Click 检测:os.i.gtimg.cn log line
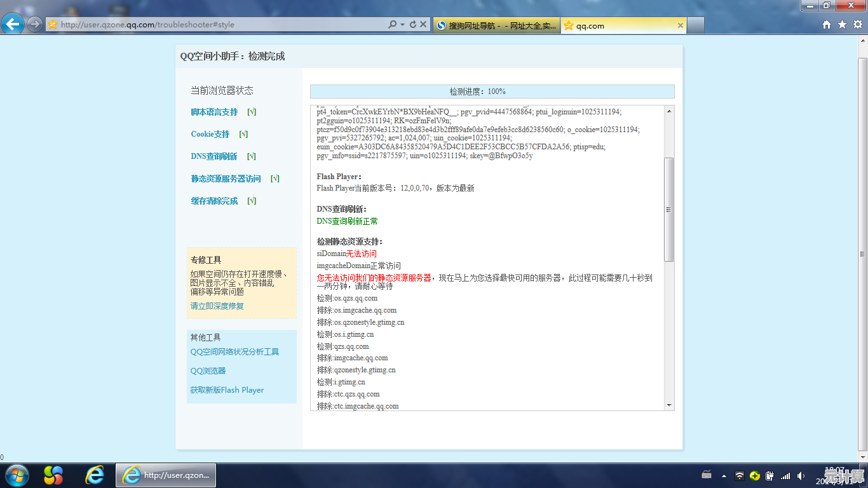 point(345,334)
